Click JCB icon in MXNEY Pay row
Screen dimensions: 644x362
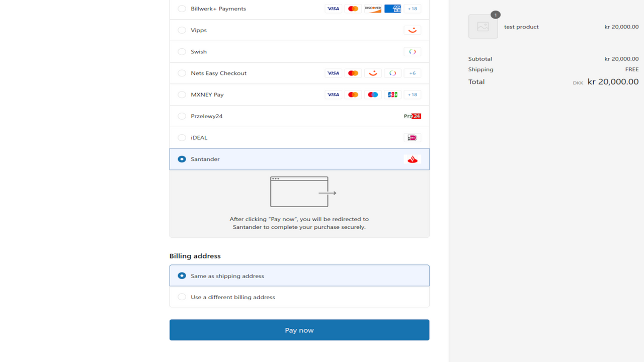(392, 95)
